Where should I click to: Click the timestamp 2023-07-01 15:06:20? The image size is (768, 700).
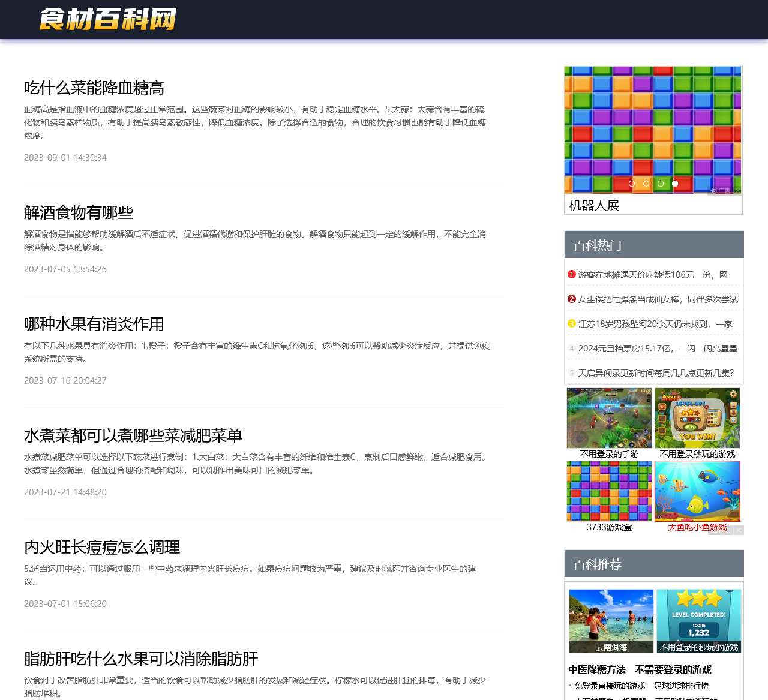65,604
